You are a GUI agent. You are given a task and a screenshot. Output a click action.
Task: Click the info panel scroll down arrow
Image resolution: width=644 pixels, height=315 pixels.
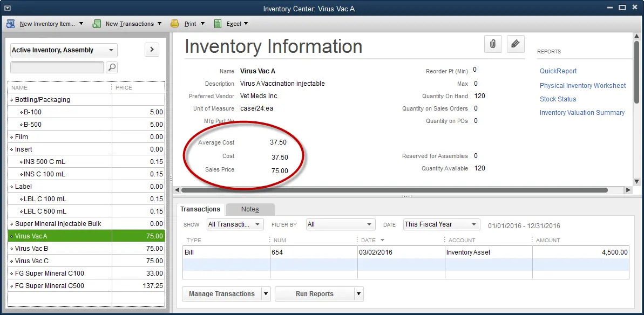click(636, 181)
